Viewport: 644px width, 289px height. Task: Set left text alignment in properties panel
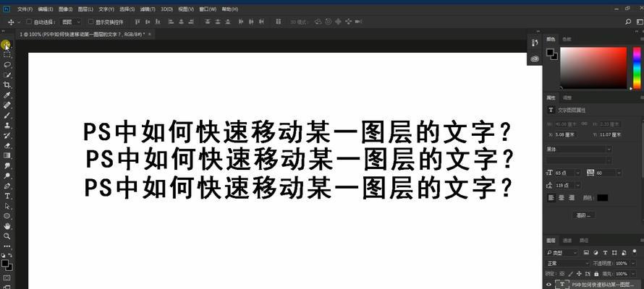(552, 197)
